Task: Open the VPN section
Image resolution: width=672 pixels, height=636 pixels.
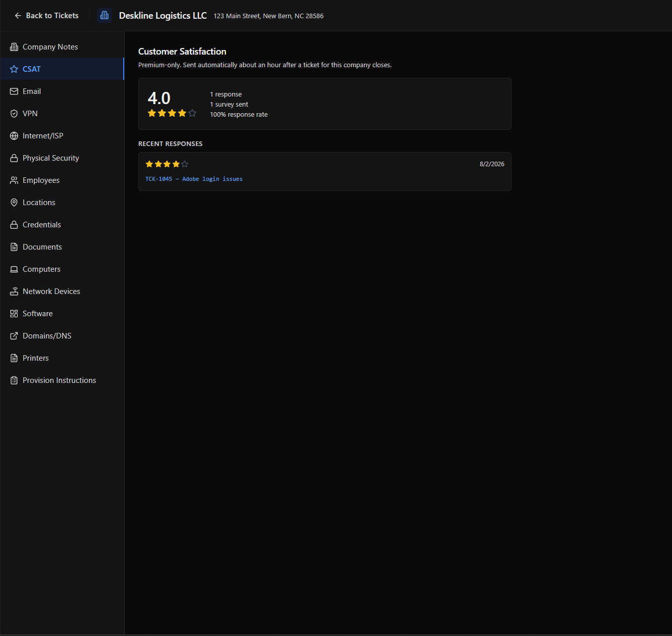Action: click(x=62, y=114)
